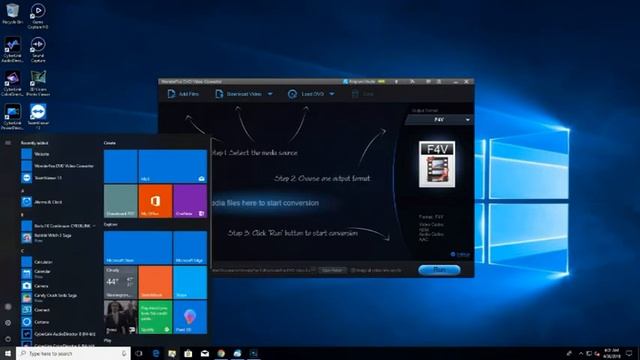Open Settings gear in Start menu sidebar
Screen dimensions: 640x360
coord(8,323)
